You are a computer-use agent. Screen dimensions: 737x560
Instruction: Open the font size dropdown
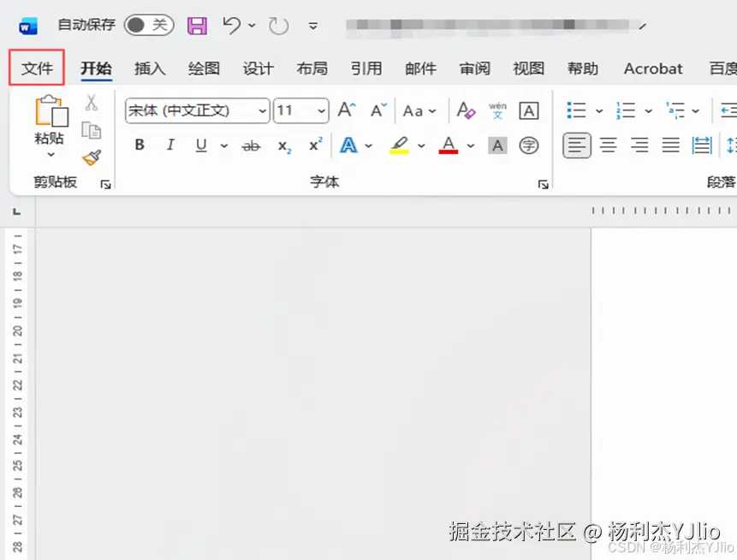click(x=323, y=110)
